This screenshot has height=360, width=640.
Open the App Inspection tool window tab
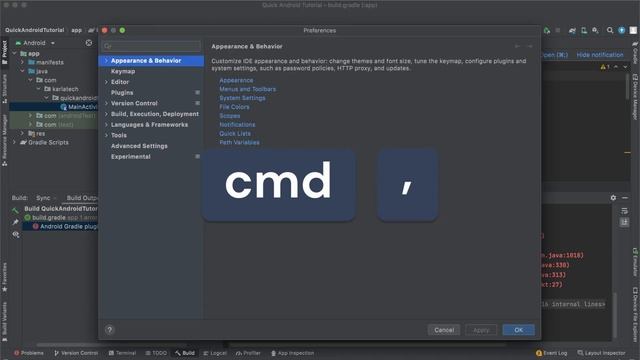[x=292, y=353]
